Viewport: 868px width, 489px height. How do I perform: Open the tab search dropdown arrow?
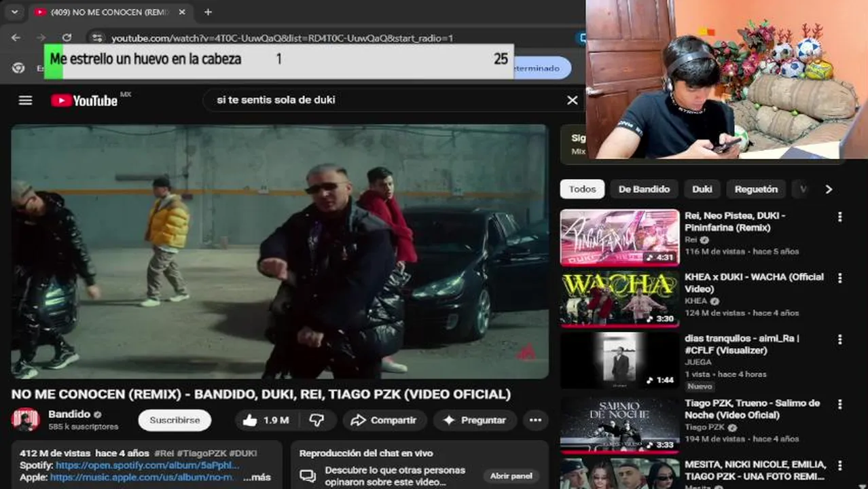pyautogui.click(x=14, y=12)
